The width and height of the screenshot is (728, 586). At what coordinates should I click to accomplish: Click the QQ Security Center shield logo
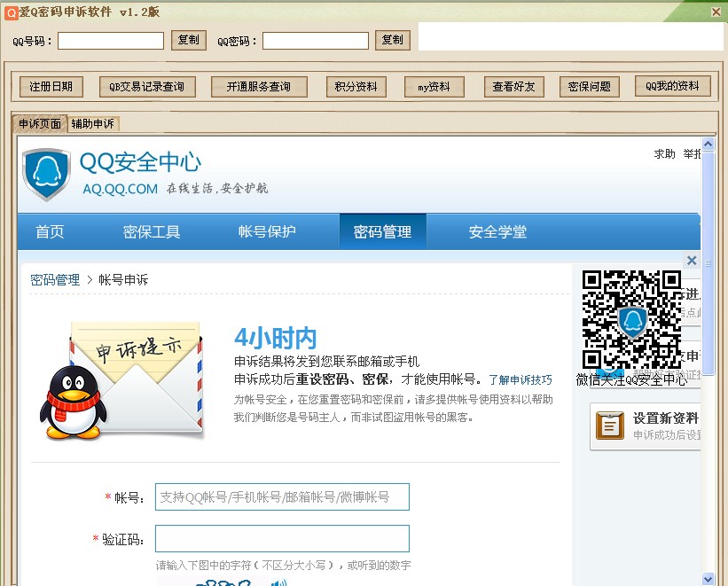click(x=46, y=175)
